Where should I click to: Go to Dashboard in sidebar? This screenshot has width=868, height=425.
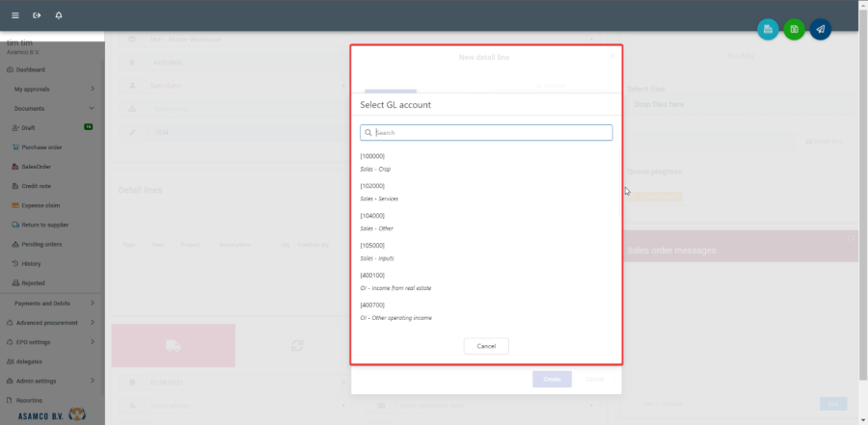point(30,69)
